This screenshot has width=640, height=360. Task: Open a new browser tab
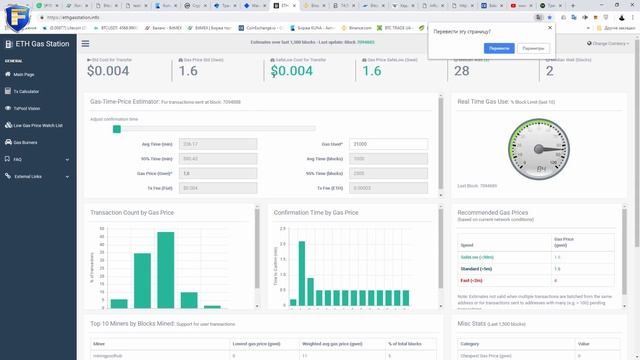[x=573, y=6]
